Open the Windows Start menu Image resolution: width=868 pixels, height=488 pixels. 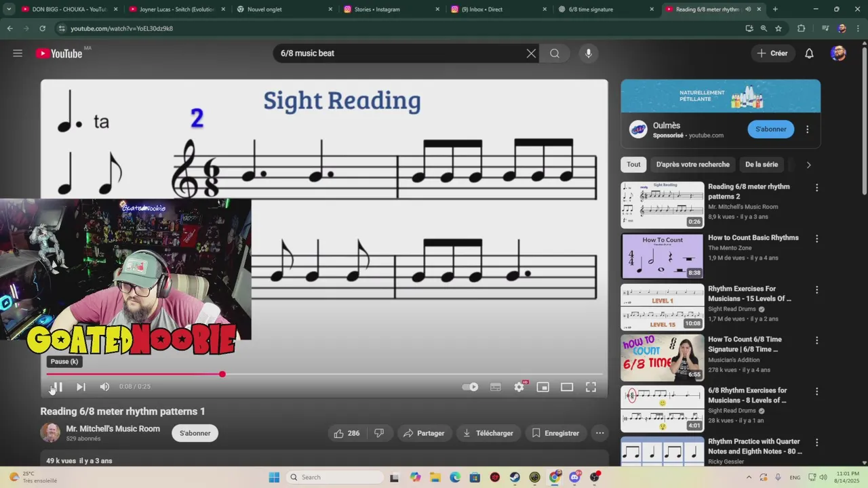[x=274, y=477]
